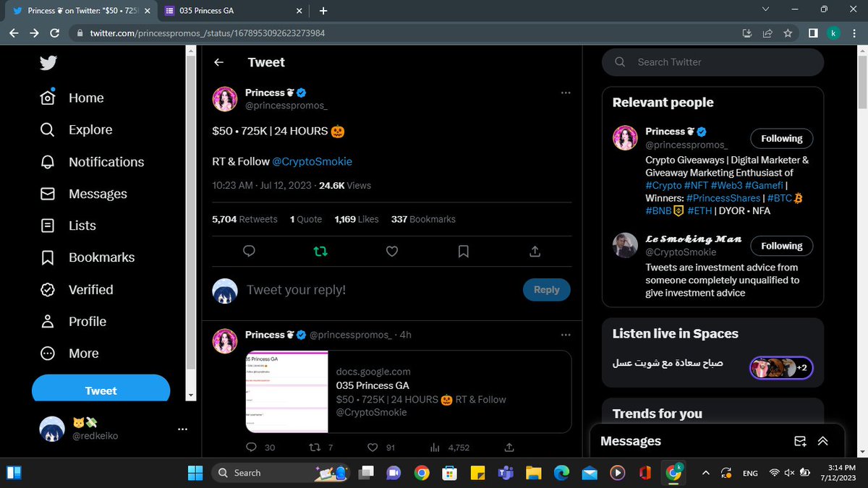Open the More options menu
The height and width of the screenshot is (488, 868).
tap(69, 354)
